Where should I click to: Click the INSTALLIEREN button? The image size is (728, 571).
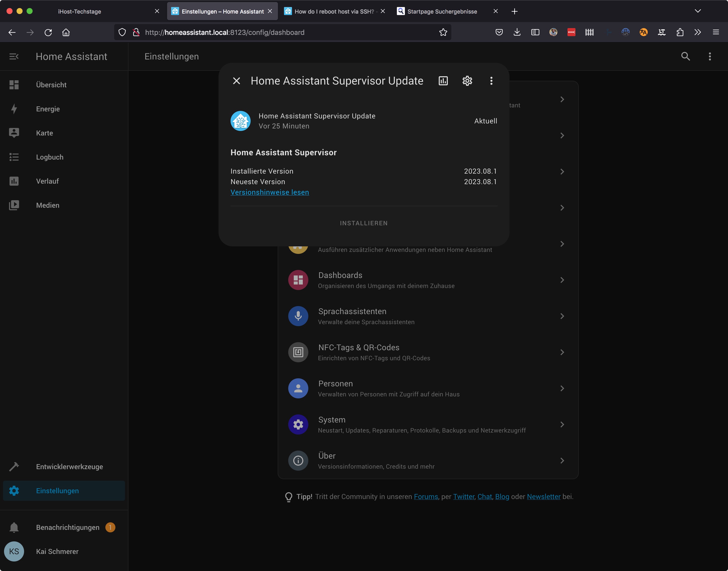coord(364,223)
